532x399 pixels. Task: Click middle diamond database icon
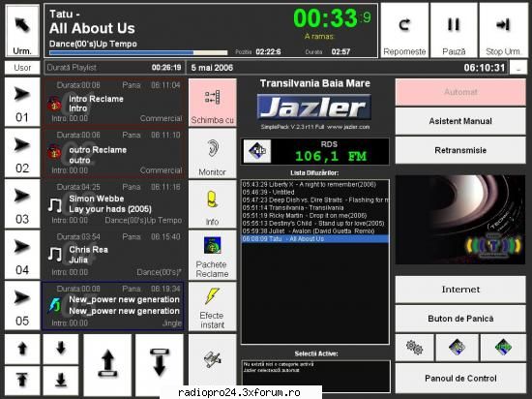coord(457,348)
